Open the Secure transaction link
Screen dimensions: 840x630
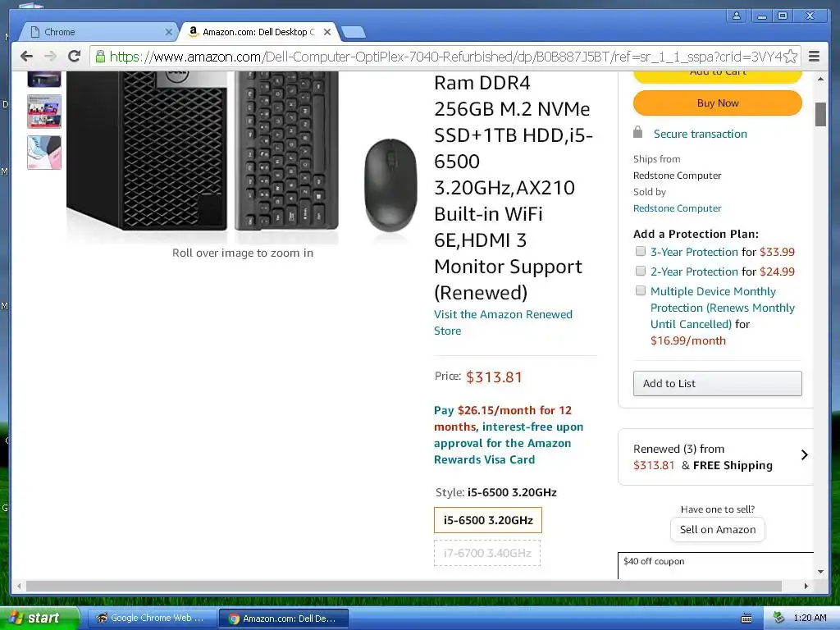click(x=700, y=134)
